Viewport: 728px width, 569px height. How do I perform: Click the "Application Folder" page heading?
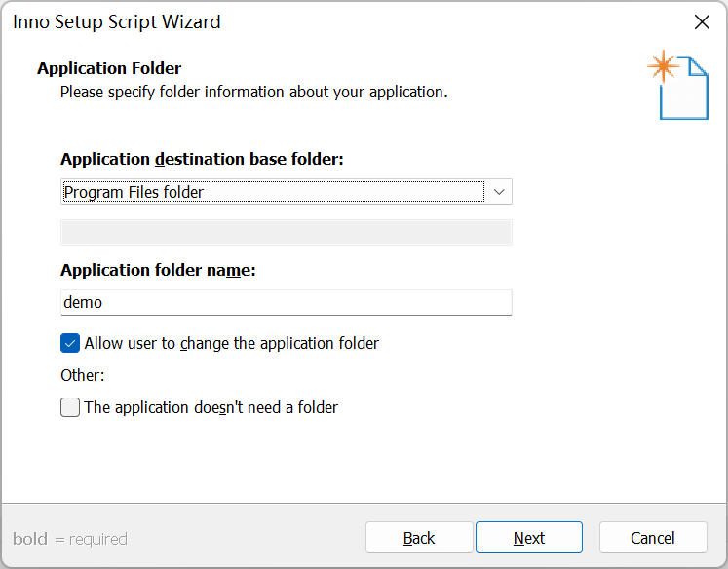109,68
